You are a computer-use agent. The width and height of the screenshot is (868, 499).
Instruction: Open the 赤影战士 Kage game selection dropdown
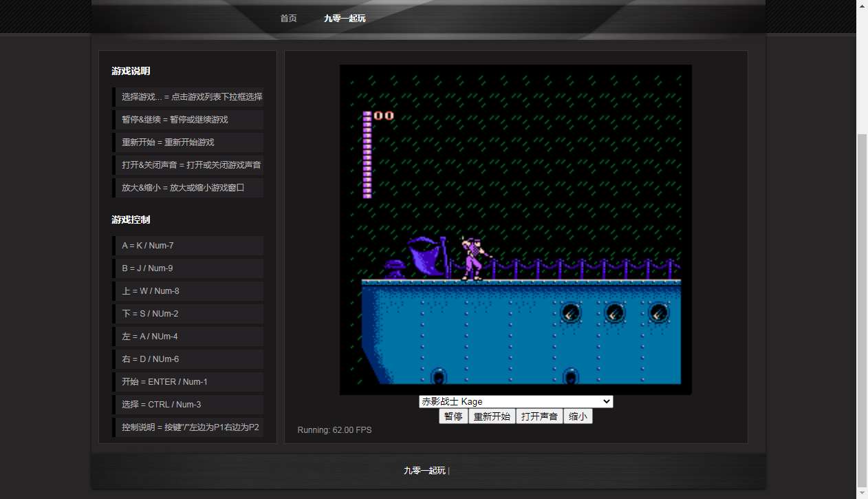click(516, 401)
